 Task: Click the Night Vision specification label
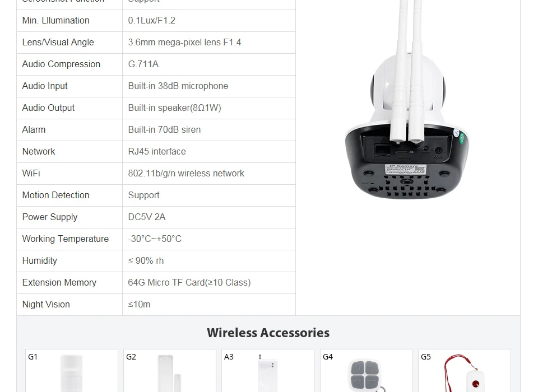tap(46, 304)
